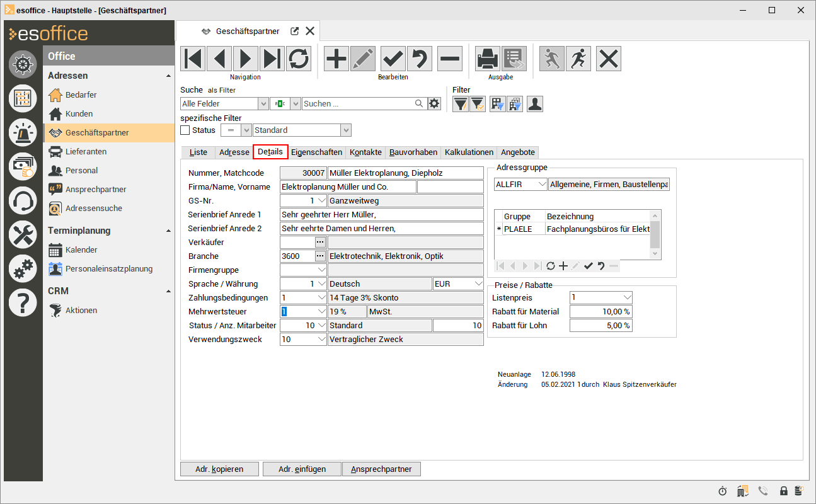Delete the current record with minus icon
This screenshot has width=816, height=504.
(450, 59)
